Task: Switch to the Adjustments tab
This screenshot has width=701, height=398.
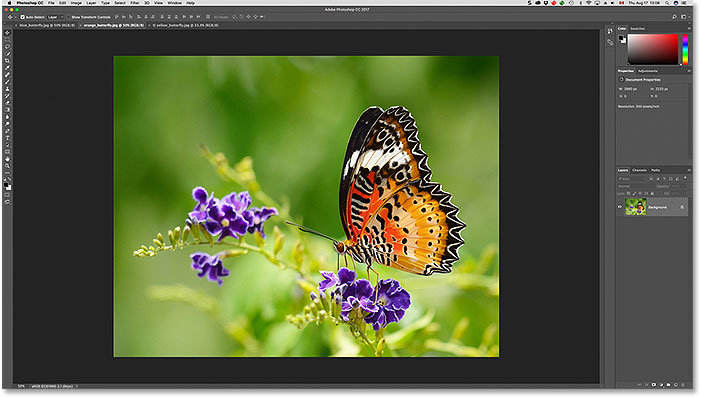Action: [x=648, y=71]
